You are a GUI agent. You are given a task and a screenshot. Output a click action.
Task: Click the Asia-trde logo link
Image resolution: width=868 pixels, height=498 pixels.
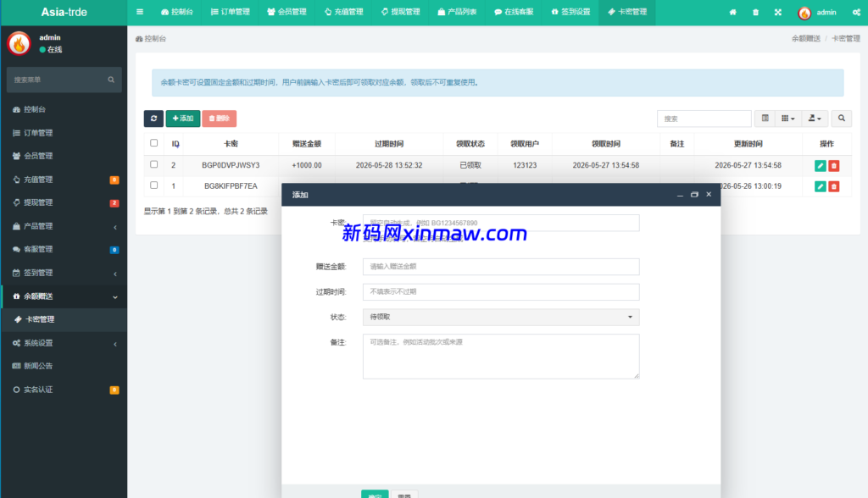pyautogui.click(x=64, y=12)
